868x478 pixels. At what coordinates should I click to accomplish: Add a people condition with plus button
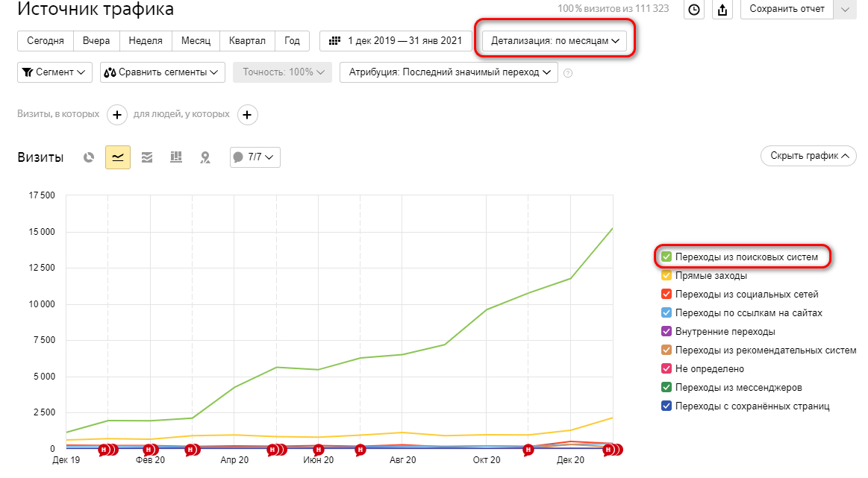point(248,115)
